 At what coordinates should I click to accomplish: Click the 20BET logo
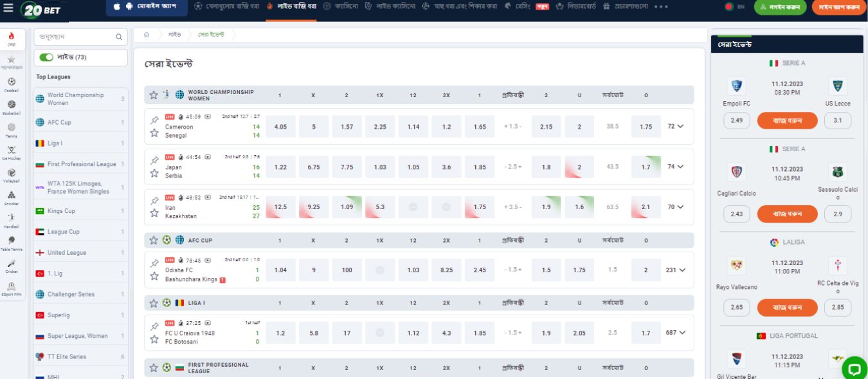41,9
